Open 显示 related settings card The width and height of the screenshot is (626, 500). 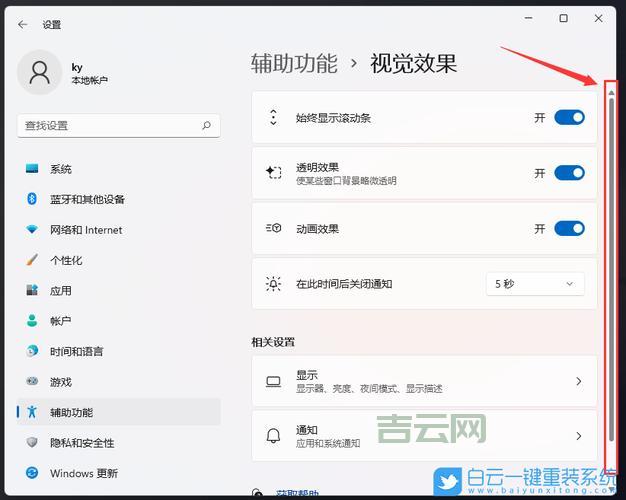[424, 381]
